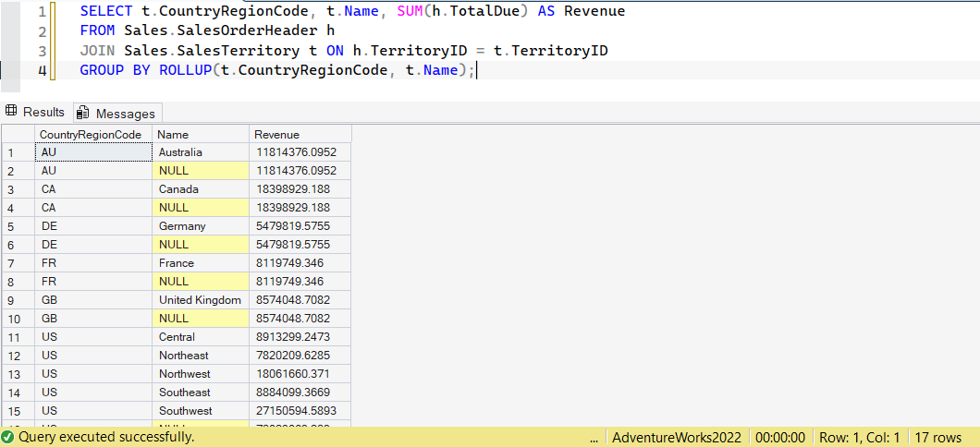Click Sales.SalesOrderHeader in the FROM line
The width and height of the screenshot is (980, 447).
pos(221,30)
